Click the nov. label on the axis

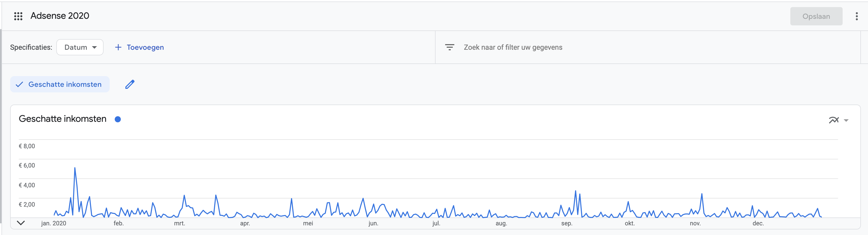pos(695,223)
